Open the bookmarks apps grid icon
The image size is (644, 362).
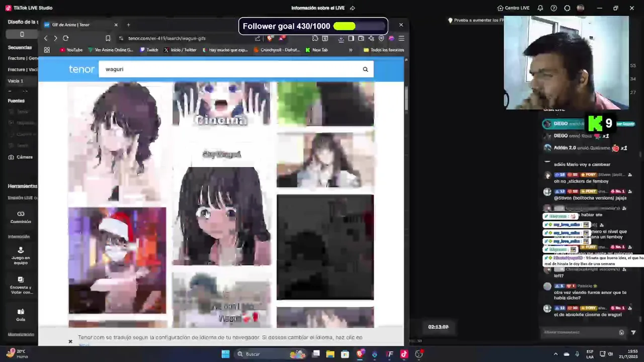pyautogui.click(x=47, y=50)
